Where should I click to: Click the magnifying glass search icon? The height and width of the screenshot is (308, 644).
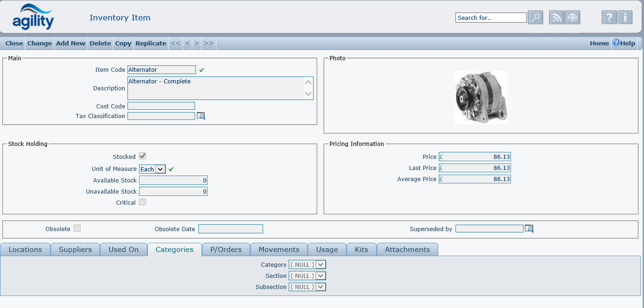point(535,18)
